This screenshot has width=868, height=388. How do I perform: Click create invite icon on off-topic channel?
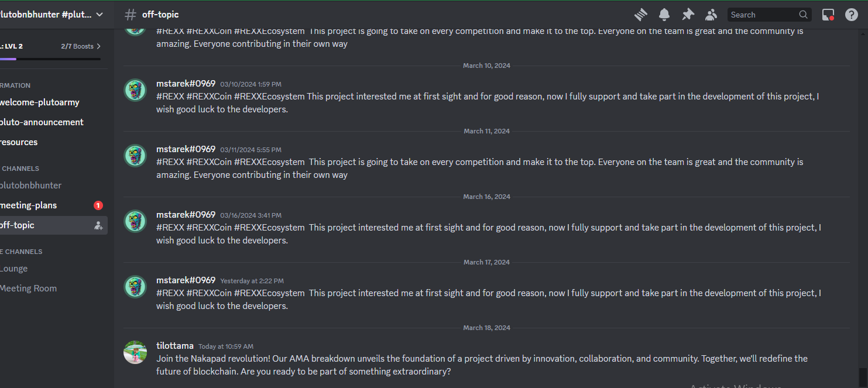[98, 225]
